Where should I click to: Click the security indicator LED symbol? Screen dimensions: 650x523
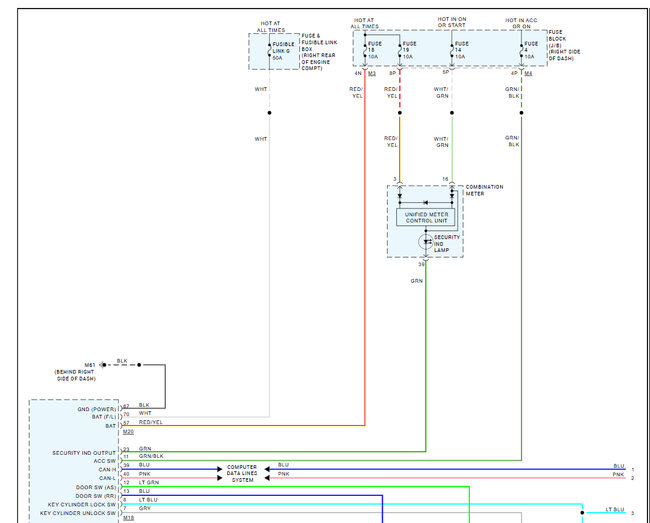click(x=426, y=242)
